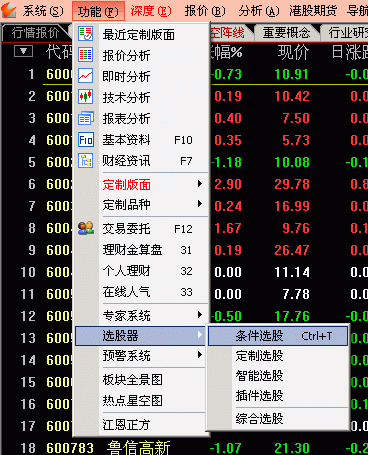Switch to the 重要概念 tab

[286, 33]
